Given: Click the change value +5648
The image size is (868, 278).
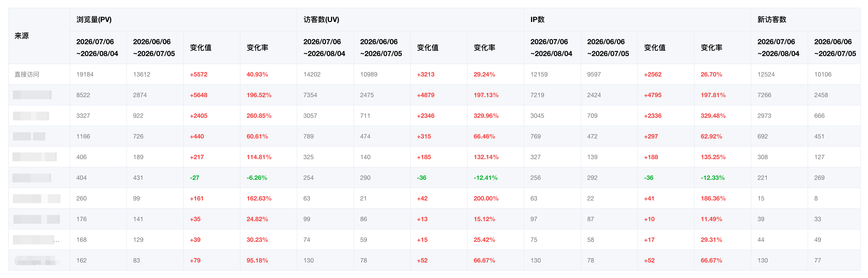Looking at the screenshot, I should pos(199,95).
